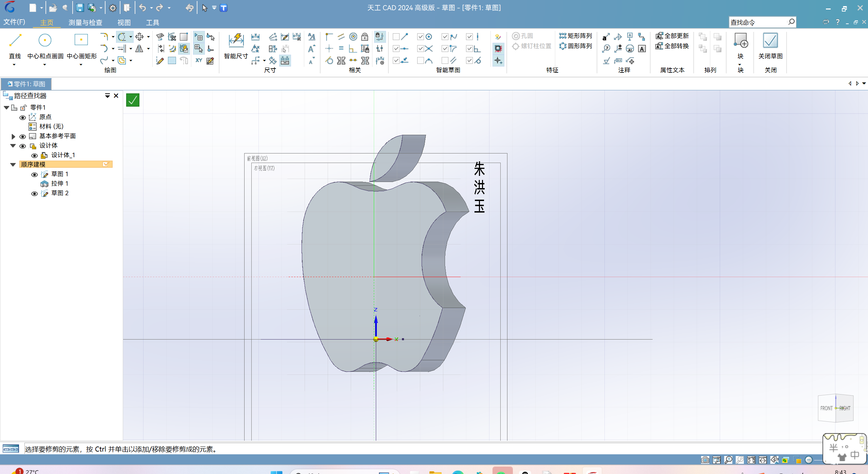Click the text box A icon in 注释 group
The height and width of the screenshot is (474, 868).
pyautogui.click(x=642, y=49)
